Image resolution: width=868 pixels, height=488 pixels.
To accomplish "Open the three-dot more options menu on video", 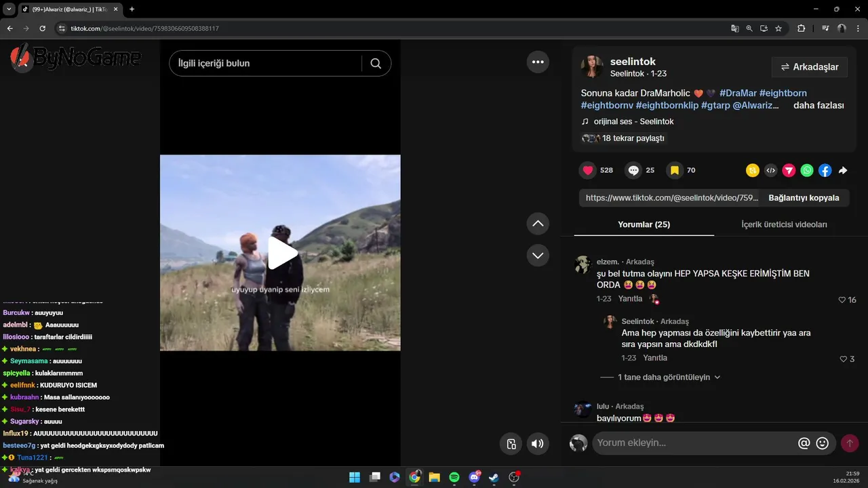I will tap(538, 62).
